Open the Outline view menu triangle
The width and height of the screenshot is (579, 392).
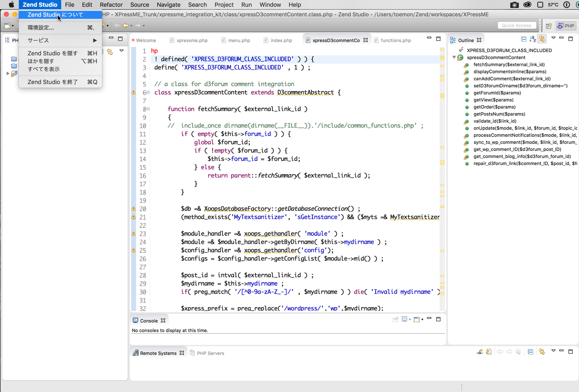click(x=553, y=38)
